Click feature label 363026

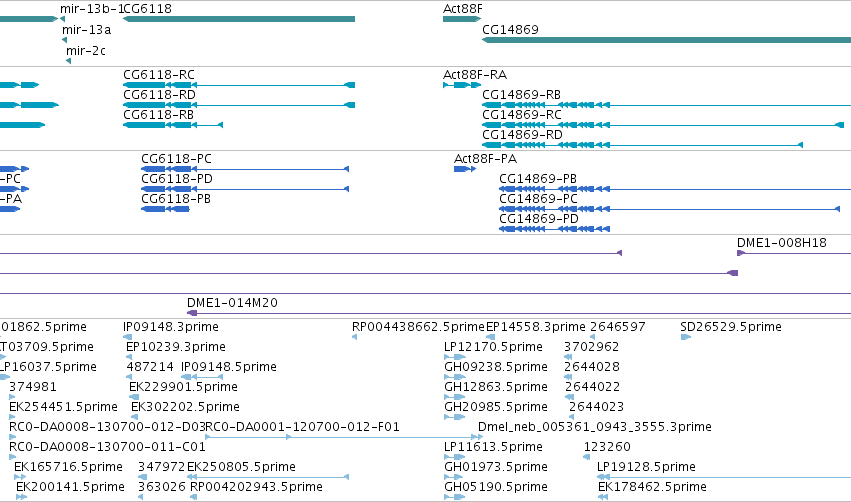(x=161, y=488)
